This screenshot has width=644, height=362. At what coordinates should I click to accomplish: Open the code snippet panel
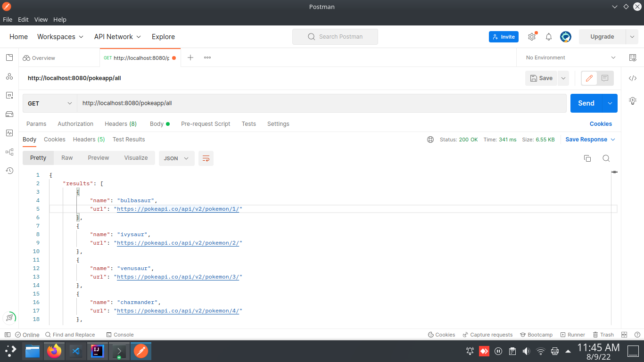pos(632,78)
